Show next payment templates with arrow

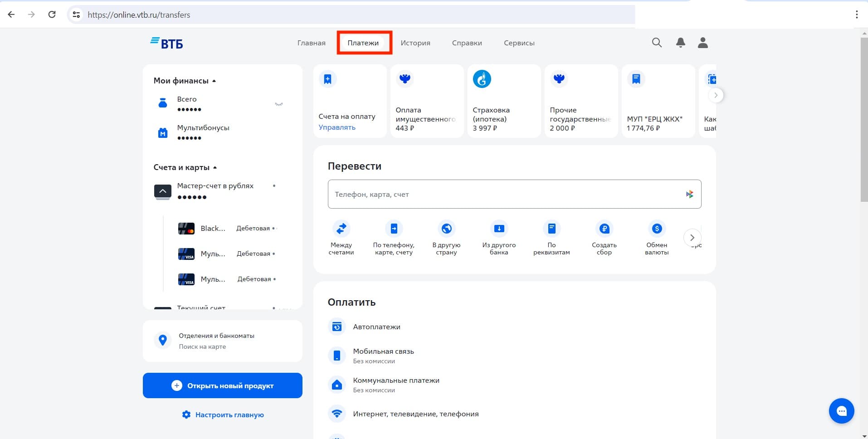[716, 95]
